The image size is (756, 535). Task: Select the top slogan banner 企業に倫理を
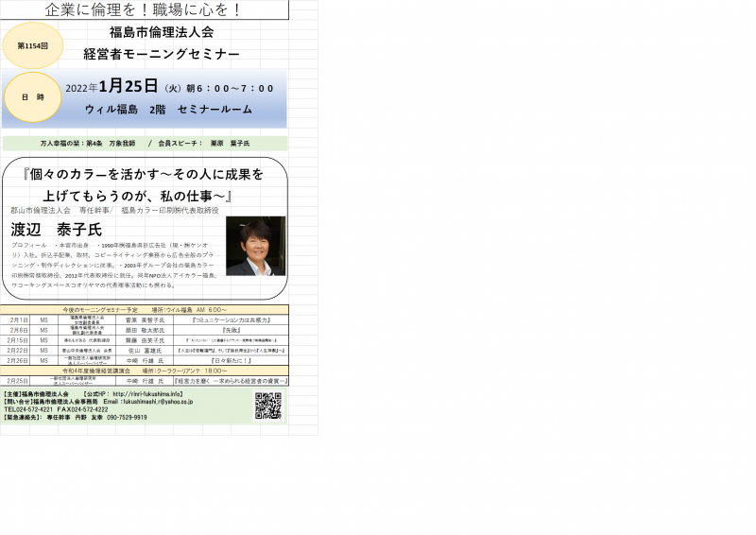[x=144, y=10]
